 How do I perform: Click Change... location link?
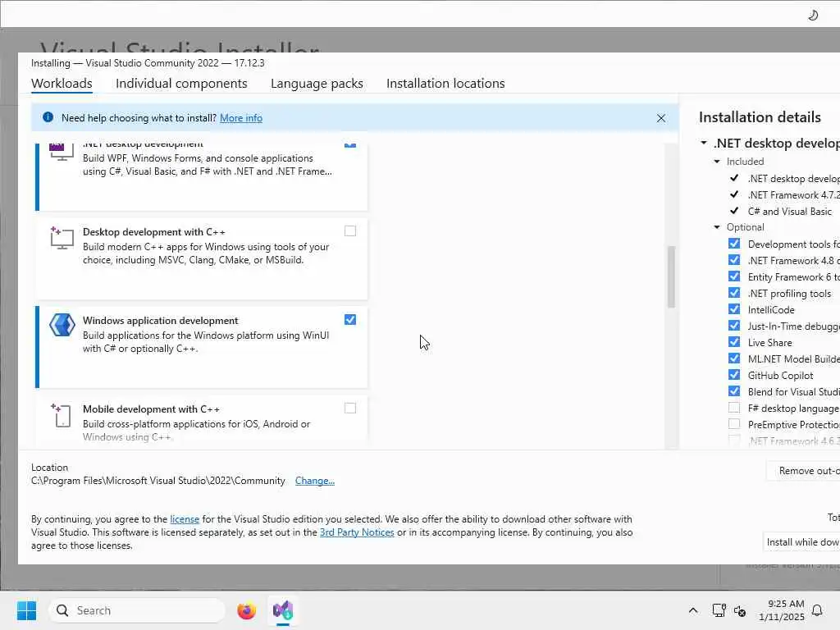point(314,481)
